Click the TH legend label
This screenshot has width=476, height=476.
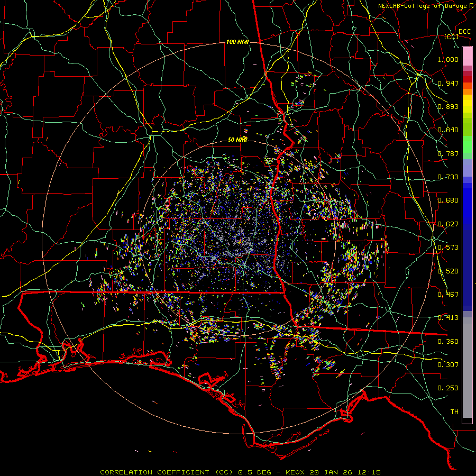(454, 412)
